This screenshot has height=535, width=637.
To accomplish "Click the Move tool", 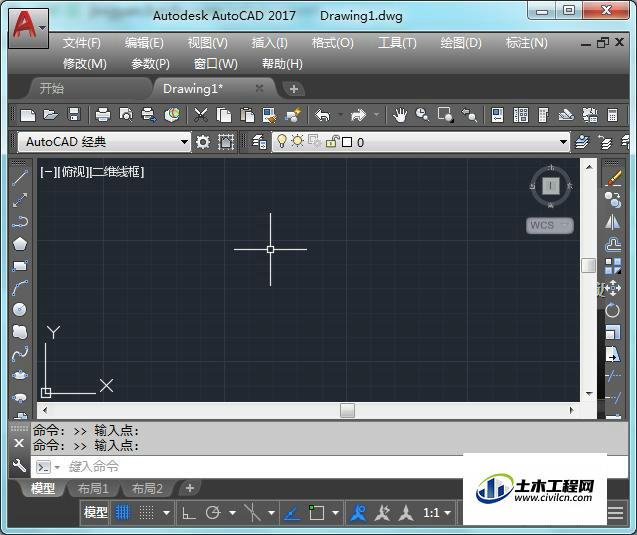I will (x=613, y=288).
